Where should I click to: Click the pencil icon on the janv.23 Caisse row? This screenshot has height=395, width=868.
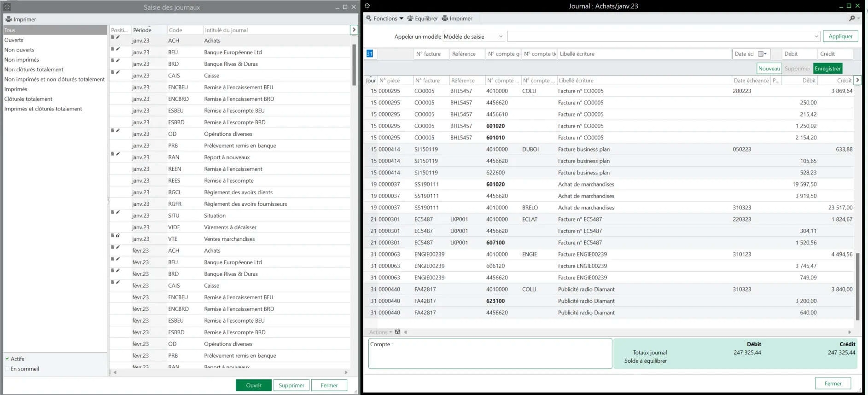click(118, 72)
